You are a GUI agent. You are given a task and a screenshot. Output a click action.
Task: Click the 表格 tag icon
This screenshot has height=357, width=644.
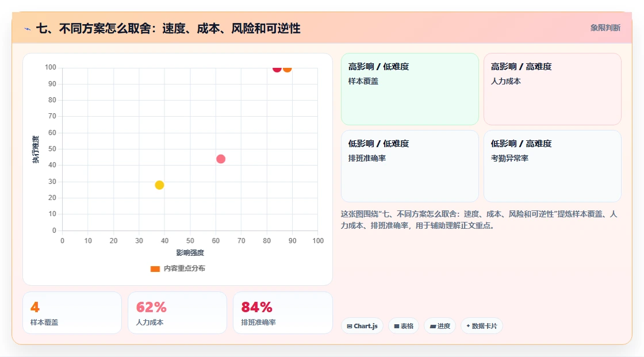[x=397, y=326]
